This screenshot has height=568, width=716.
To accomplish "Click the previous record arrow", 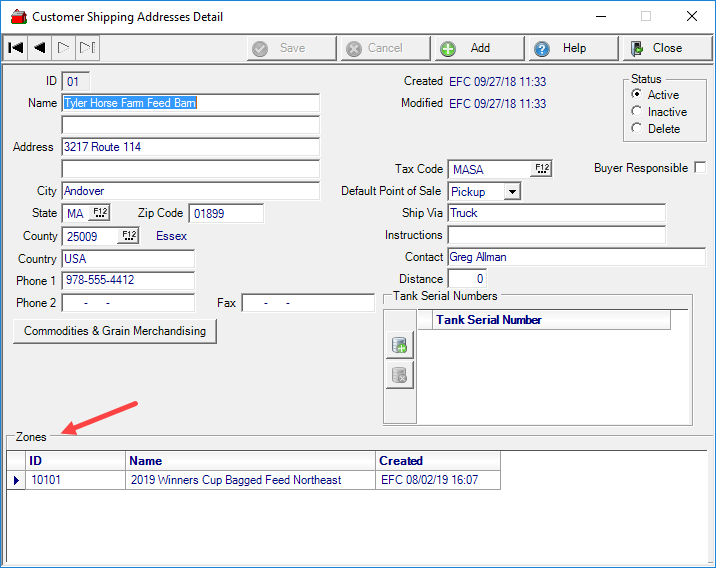I will coord(40,47).
